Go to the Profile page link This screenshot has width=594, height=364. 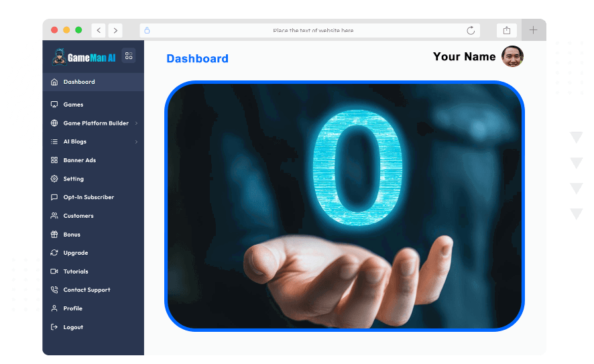[72, 308]
